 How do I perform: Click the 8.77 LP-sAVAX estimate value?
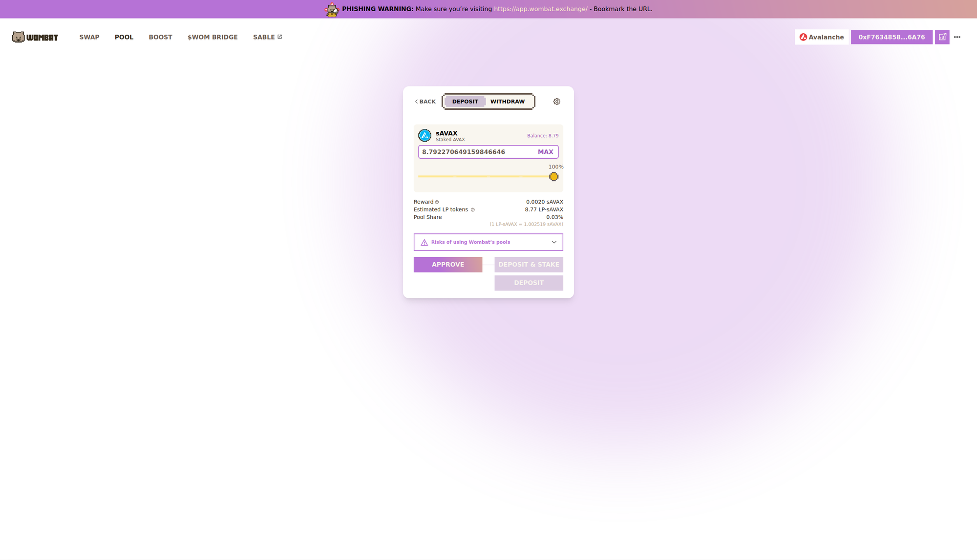pyautogui.click(x=544, y=210)
